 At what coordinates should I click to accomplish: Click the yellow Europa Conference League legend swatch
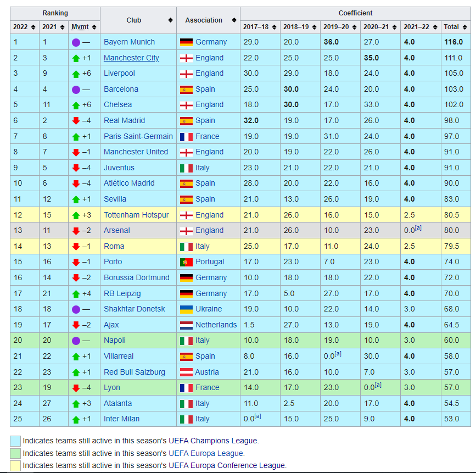15,466
